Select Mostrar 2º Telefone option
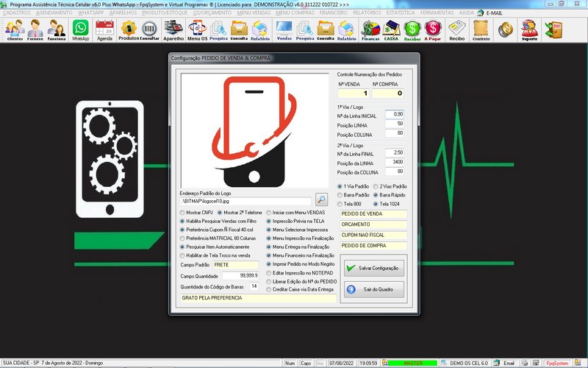The image size is (588, 368). click(240, 213)
